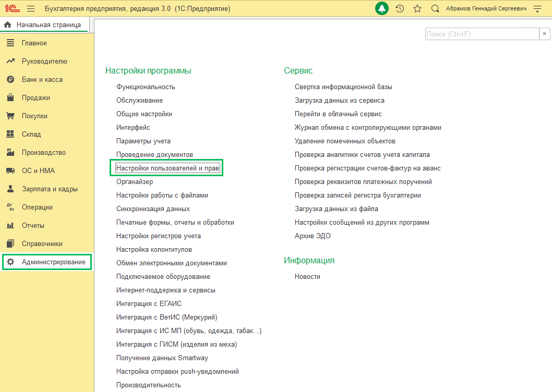Open Банк и касса section
552x392 pixels.
(42, 80)
